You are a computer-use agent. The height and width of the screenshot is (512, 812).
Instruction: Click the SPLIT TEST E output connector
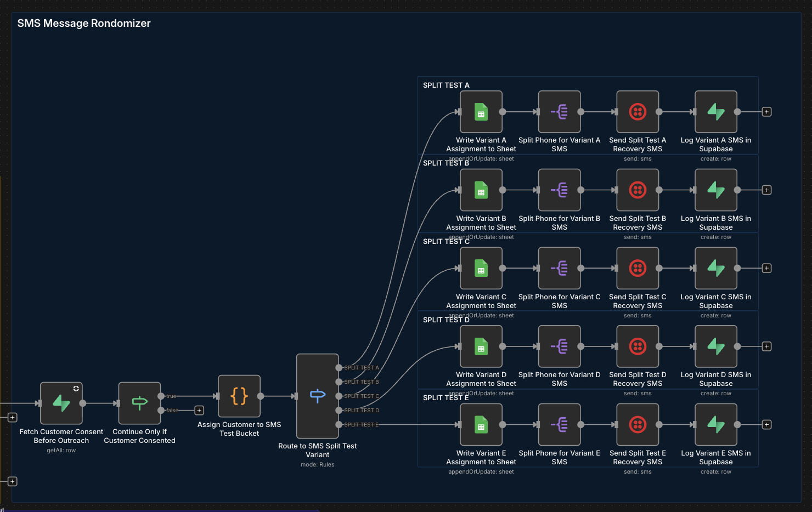point(339,425)
